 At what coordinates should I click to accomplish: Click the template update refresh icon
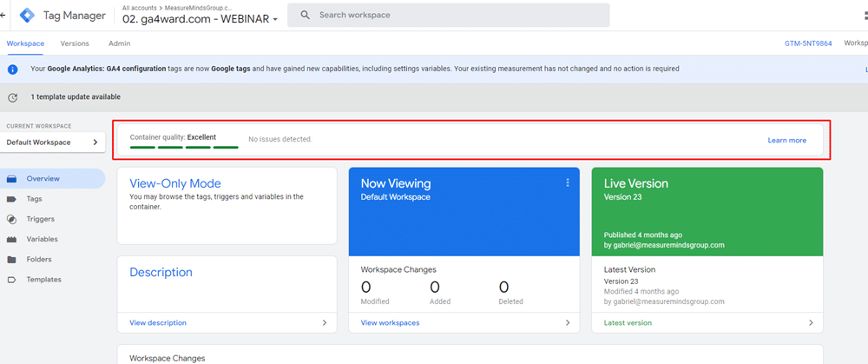coord(13,97)
